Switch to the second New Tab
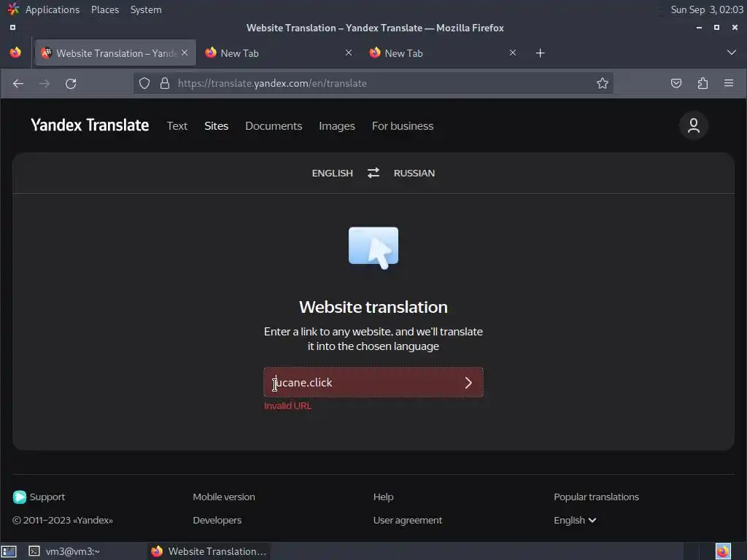 coord(443,52)
